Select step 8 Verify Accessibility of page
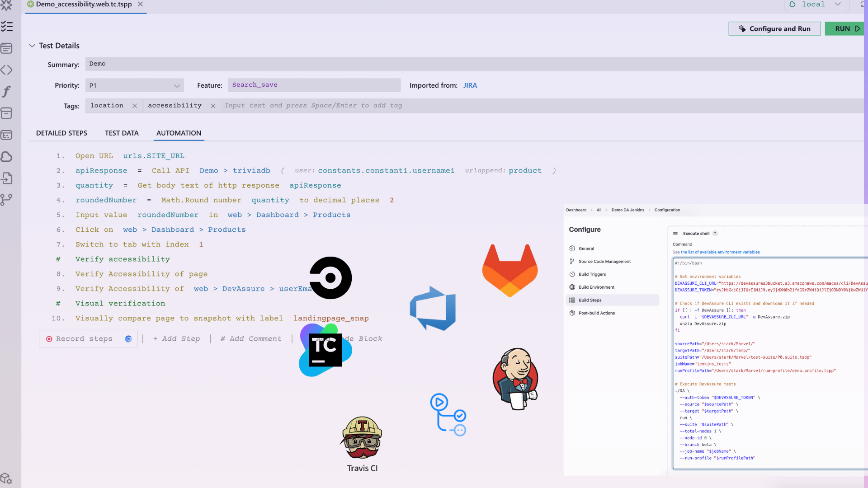Image resolution: width=868 pixels, height=488 pixels. pyautogui.click(x=142, y=274)
